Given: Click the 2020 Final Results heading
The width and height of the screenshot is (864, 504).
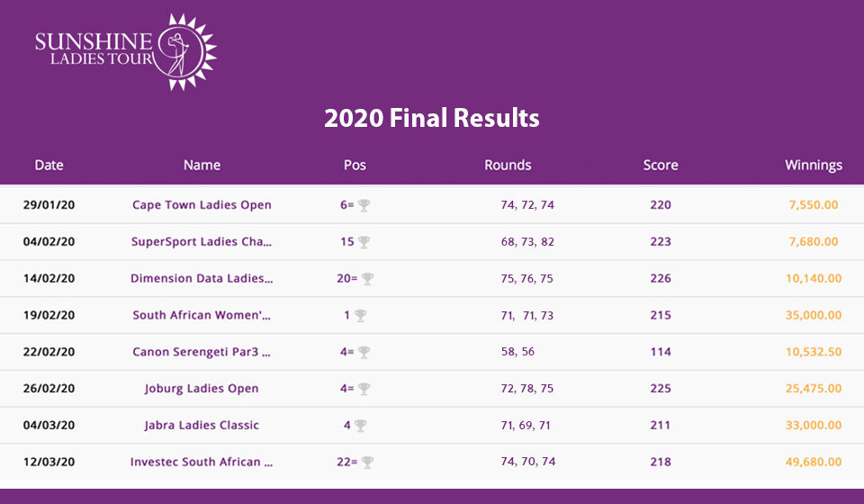Looking at the screenshot, I should pos(432,118).
